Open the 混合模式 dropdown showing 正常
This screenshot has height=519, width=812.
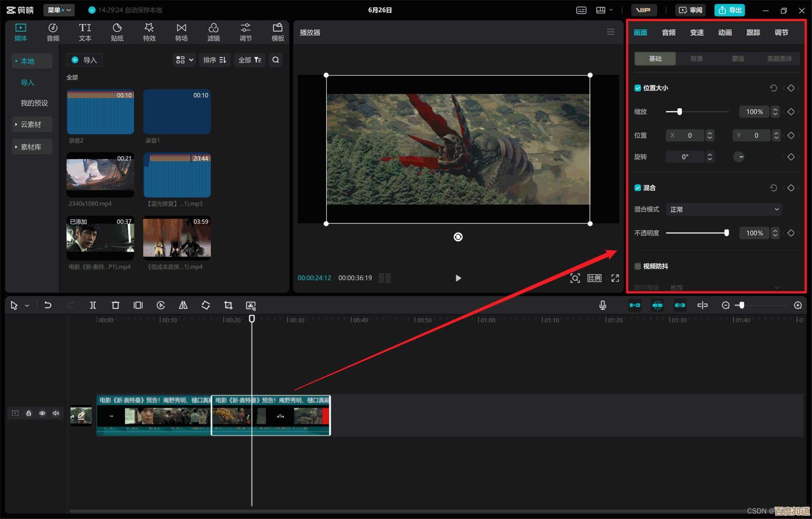click(724, 209)
